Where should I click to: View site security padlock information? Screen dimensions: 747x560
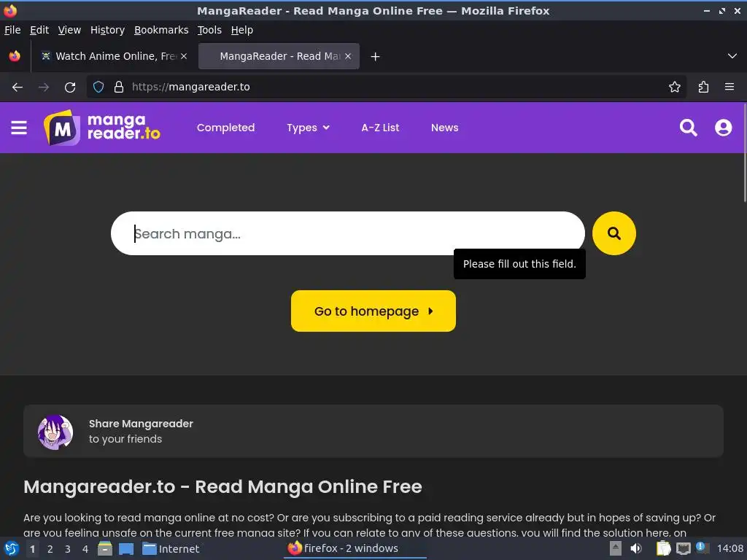[119, 87]
